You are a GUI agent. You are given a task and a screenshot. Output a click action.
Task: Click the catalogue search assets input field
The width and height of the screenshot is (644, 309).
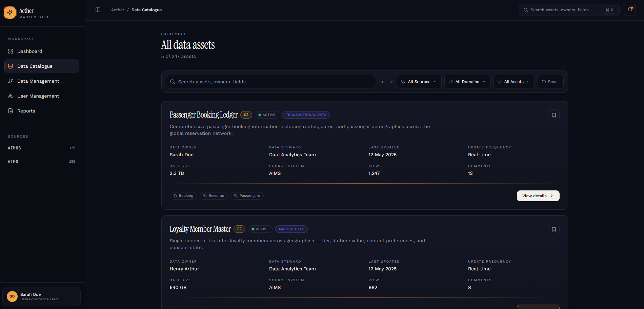coord(271,82)
